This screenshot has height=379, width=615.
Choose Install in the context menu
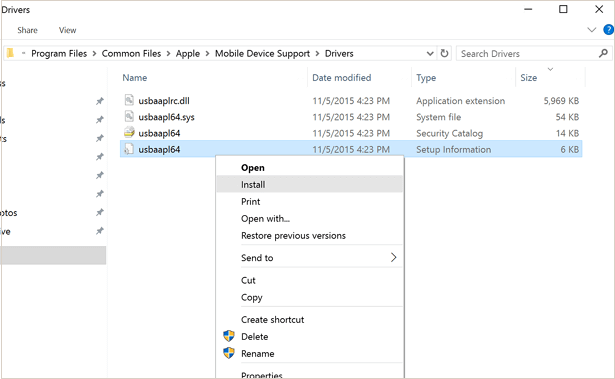(x=310, y=184)
